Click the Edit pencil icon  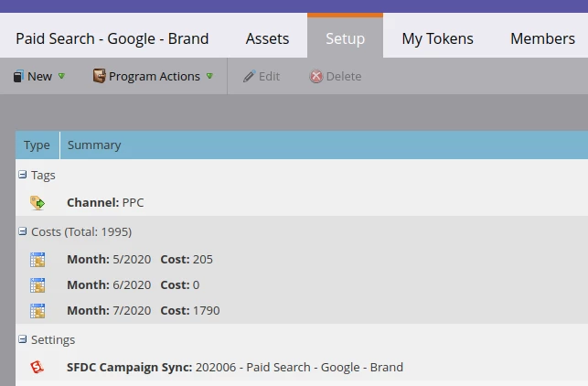249,77
